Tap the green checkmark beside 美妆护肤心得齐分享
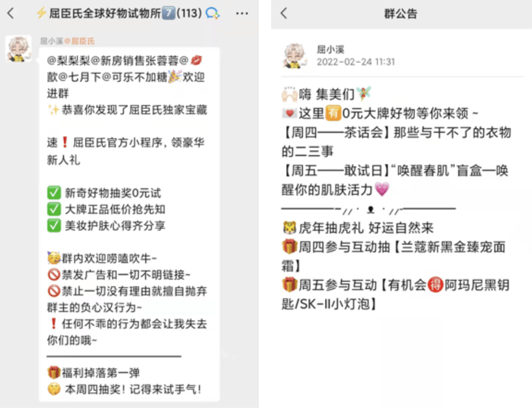This screenshot has width=532, height=410. [x=54, y=225]
